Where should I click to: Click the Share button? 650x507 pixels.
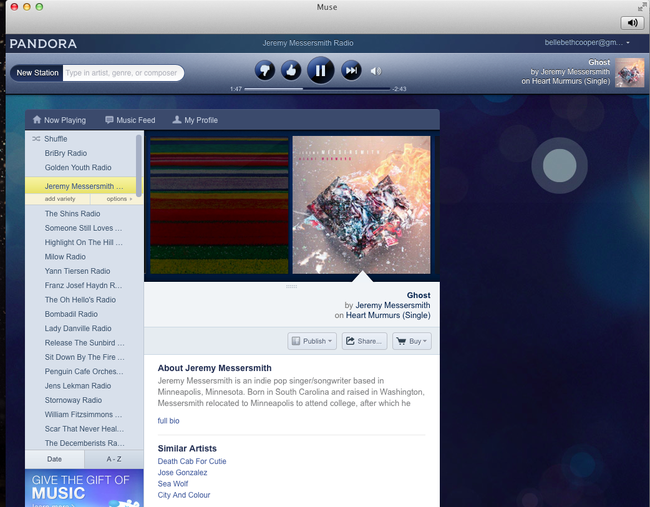click(x=364, y=341)
